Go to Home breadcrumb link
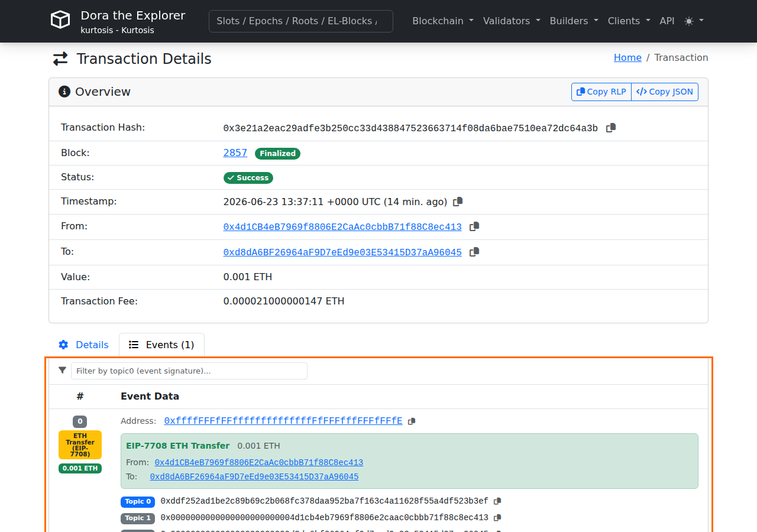Image resolution: width=757 pixels, height=532 pixels. coord(627,57)
